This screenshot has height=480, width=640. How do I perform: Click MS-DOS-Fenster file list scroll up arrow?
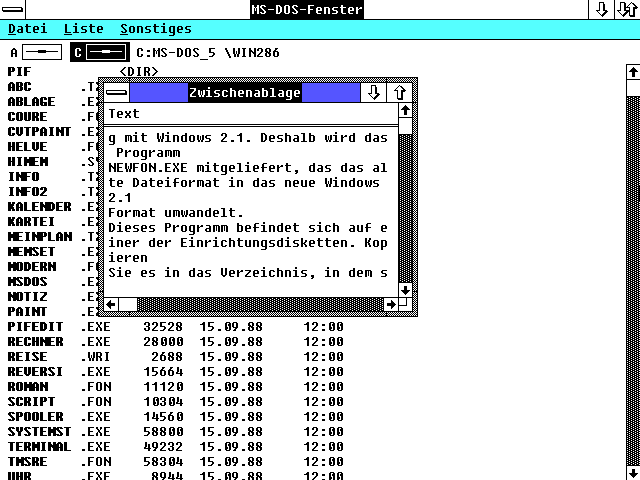[633, 72]
